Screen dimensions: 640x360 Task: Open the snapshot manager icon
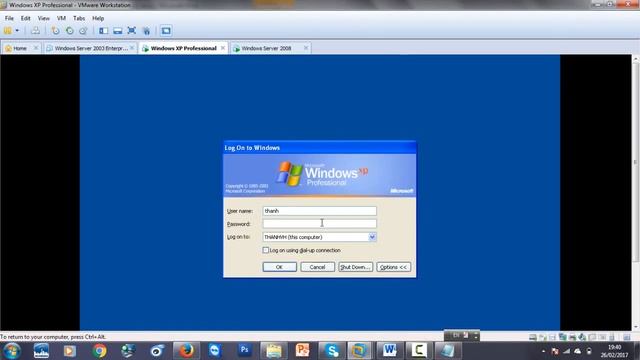tap(83, 31)
